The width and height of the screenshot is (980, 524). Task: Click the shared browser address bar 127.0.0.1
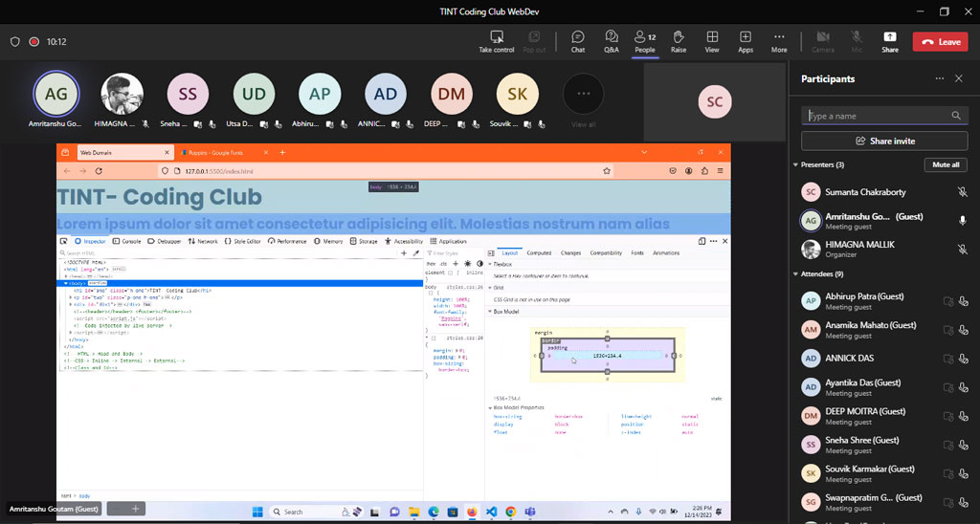385,170
